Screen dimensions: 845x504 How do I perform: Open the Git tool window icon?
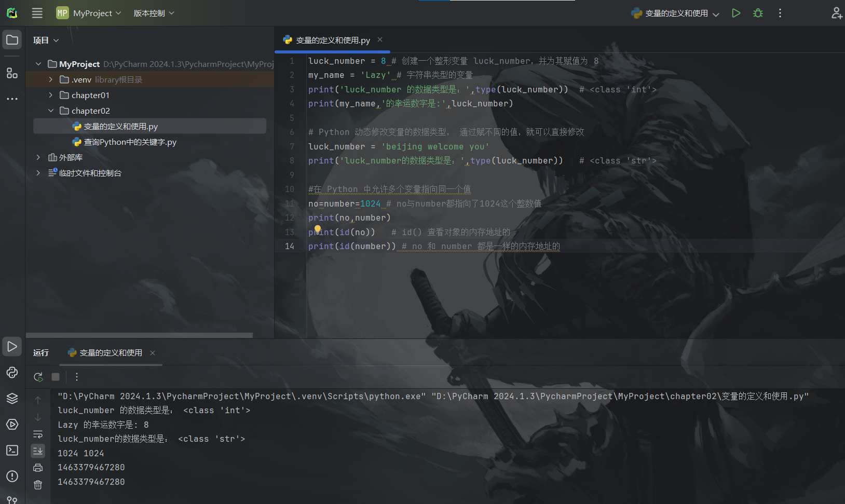tap(12, 499)
